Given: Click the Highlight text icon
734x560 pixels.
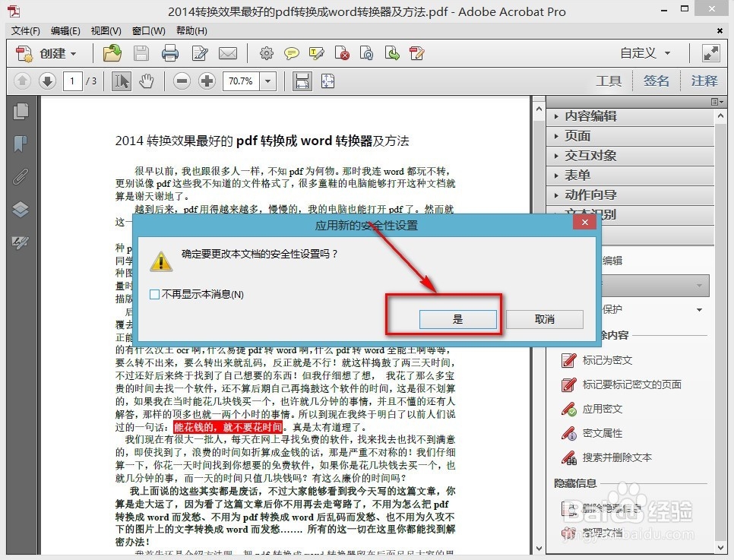Looking at the screenshot, I should click(316, 53).
